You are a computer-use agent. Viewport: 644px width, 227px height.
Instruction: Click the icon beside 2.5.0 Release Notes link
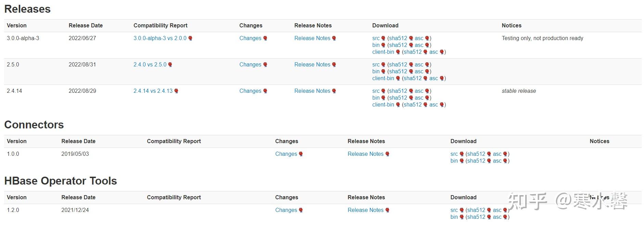click(334, 65)
